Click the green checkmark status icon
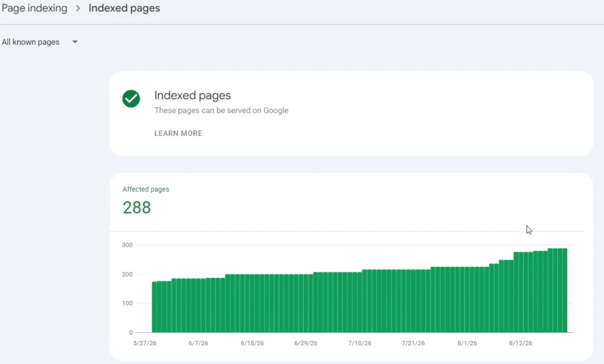Viewport: 604px width, 364px height. (x=131, y=99)
